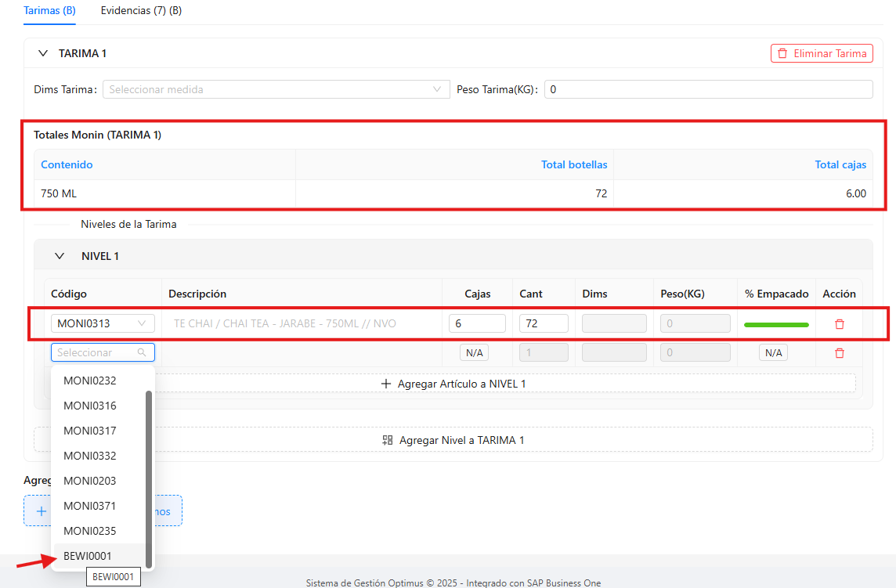
Task: Click the % Empacado column header
Action: (x=777, y=294)
